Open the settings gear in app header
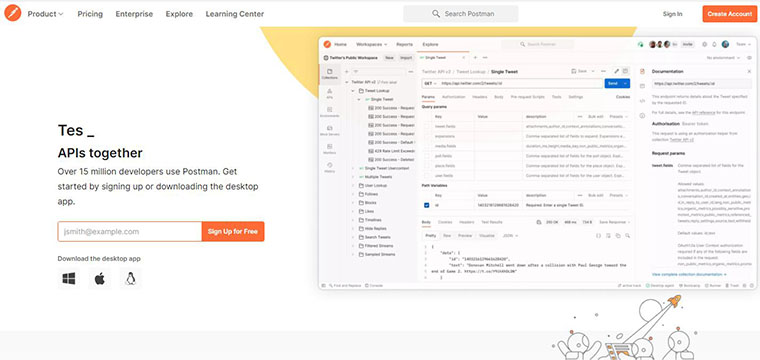 click(705, 44)
